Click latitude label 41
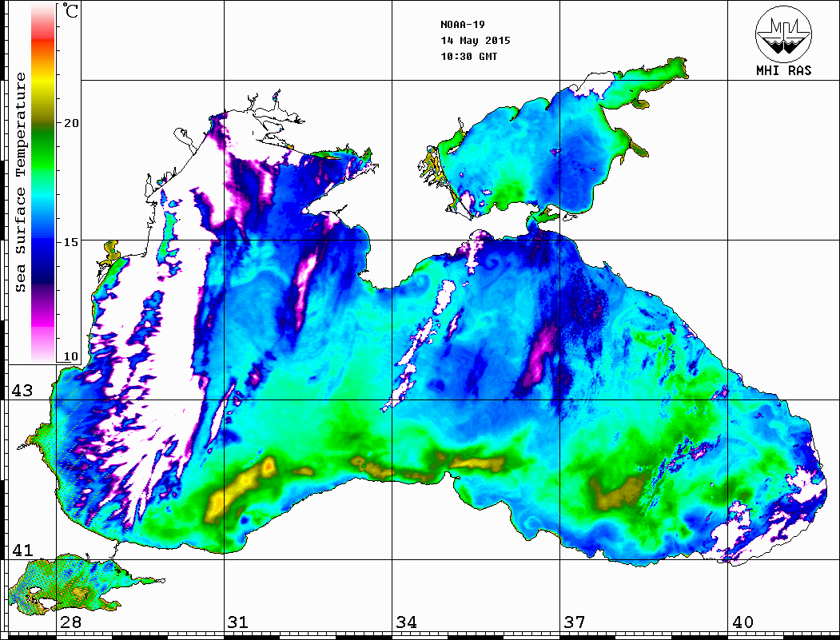840x640 pixels. [x=22, y=550]
